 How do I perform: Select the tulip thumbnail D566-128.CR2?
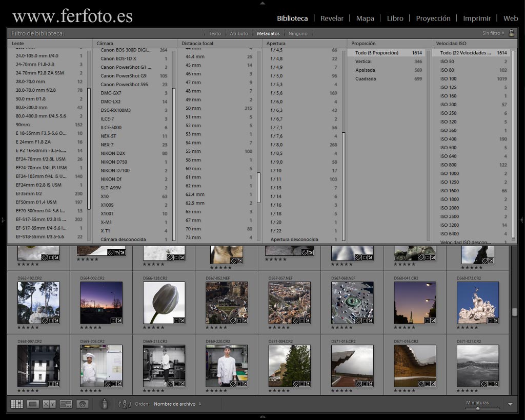tap(164, 303)
